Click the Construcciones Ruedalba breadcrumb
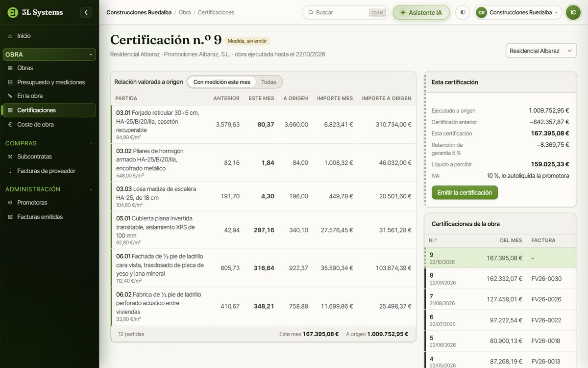This screenshot has width=588, height=368. coord(139,12)
